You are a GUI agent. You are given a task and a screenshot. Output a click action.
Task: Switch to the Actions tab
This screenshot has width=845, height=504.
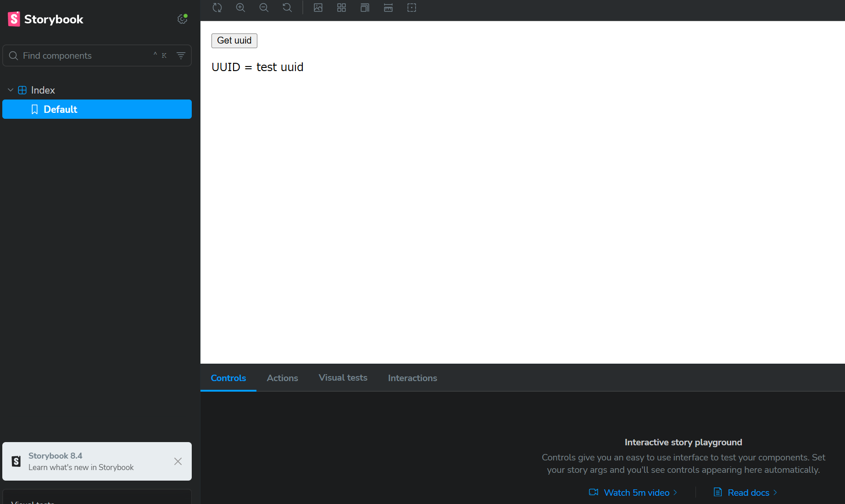282,378
